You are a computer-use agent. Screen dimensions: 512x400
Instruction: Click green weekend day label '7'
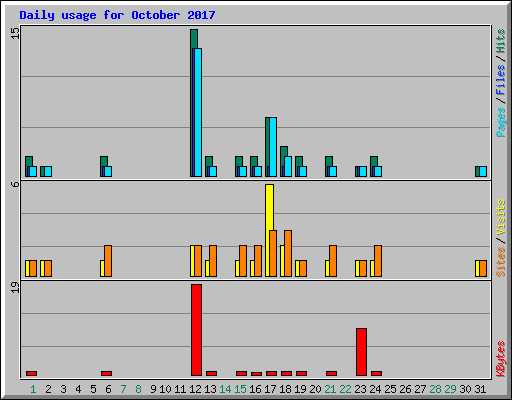point(123,389)
